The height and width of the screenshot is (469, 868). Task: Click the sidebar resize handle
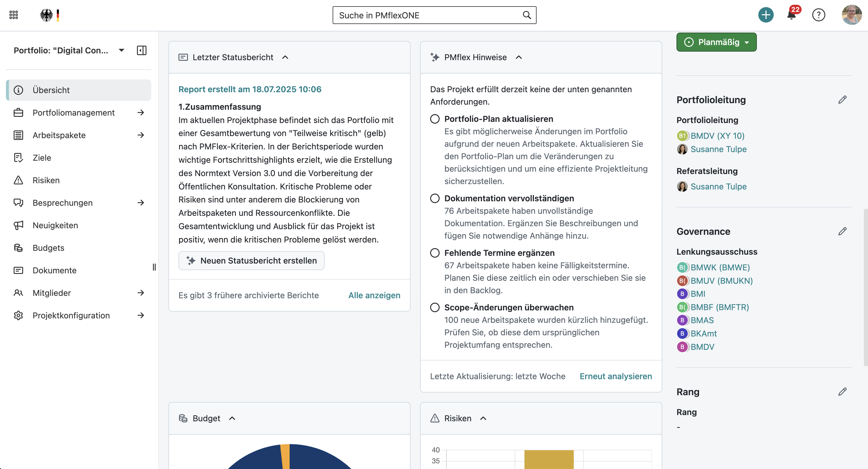[x=154, y=267]
